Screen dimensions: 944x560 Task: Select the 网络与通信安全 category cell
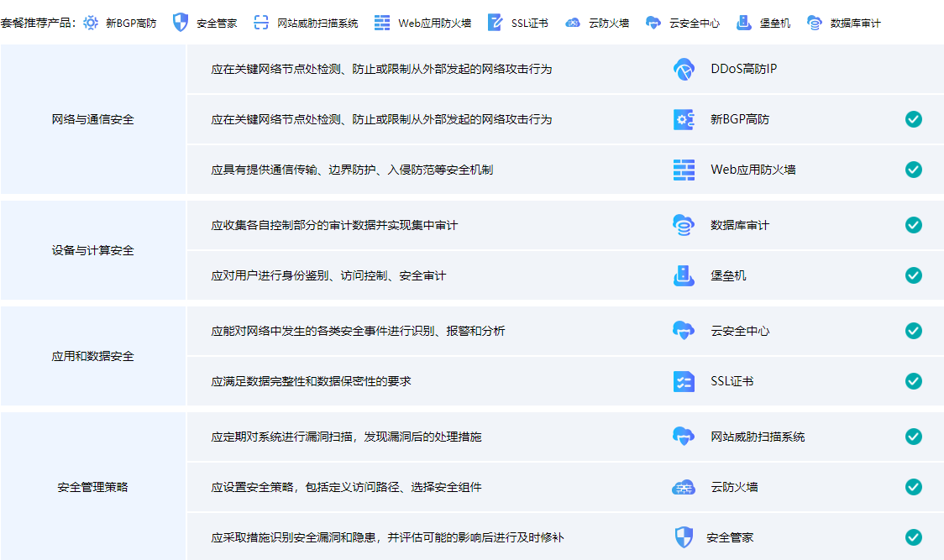point(92,119)
